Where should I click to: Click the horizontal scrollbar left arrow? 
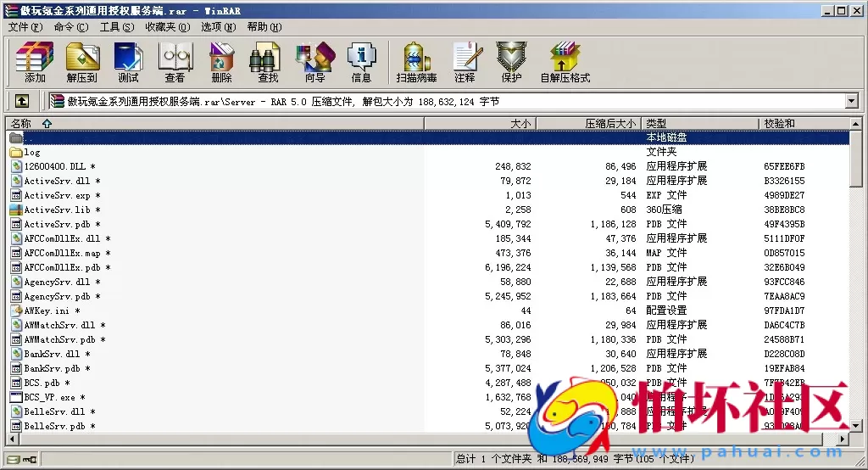(x=12, y=439)
